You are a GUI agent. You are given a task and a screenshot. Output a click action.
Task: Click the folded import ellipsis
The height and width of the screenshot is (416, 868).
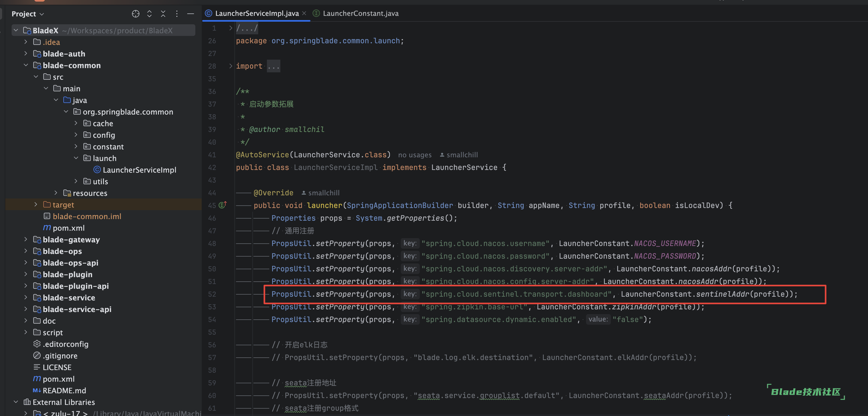273,66
